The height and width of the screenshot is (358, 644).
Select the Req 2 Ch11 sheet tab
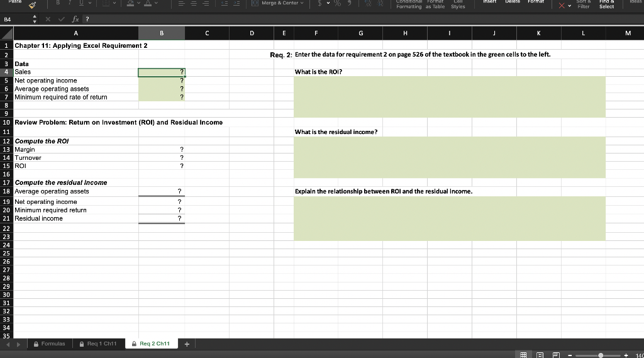click(151, 344)
